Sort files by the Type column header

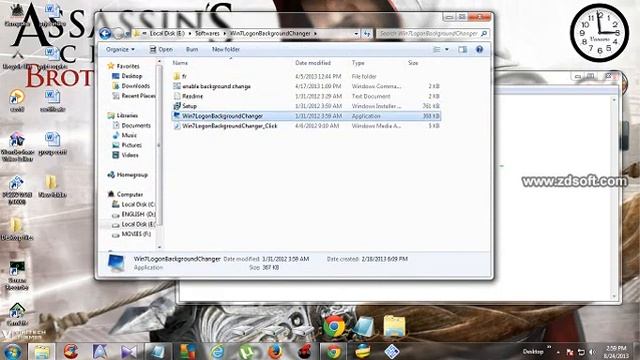pyautogui.click(x=358, y=63)
